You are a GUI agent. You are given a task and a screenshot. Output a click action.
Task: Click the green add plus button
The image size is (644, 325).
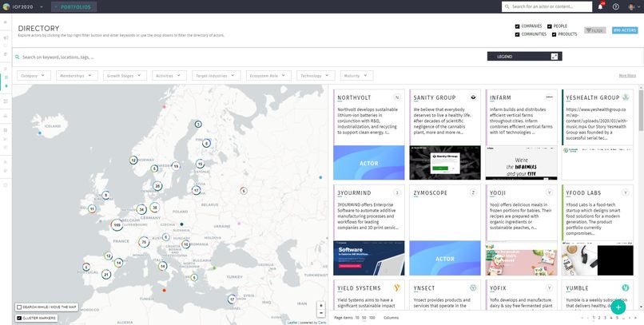coord(618,307)
